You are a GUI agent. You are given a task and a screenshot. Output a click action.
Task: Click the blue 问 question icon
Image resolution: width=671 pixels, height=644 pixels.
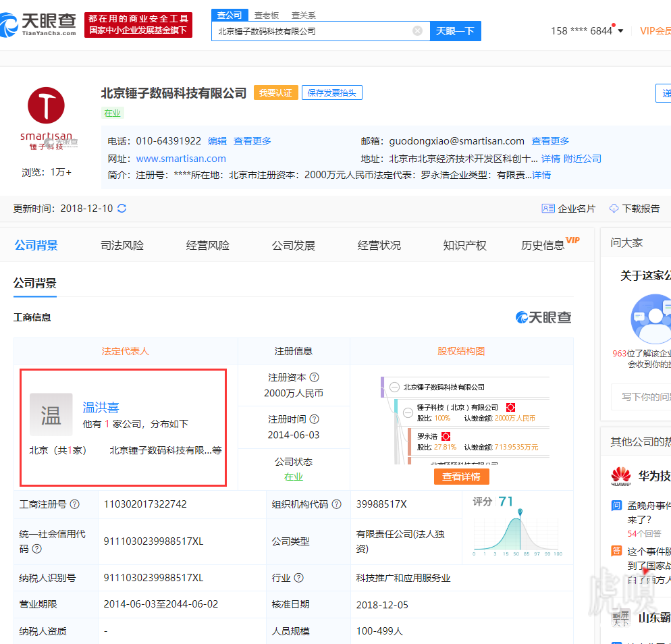point(616,506)
